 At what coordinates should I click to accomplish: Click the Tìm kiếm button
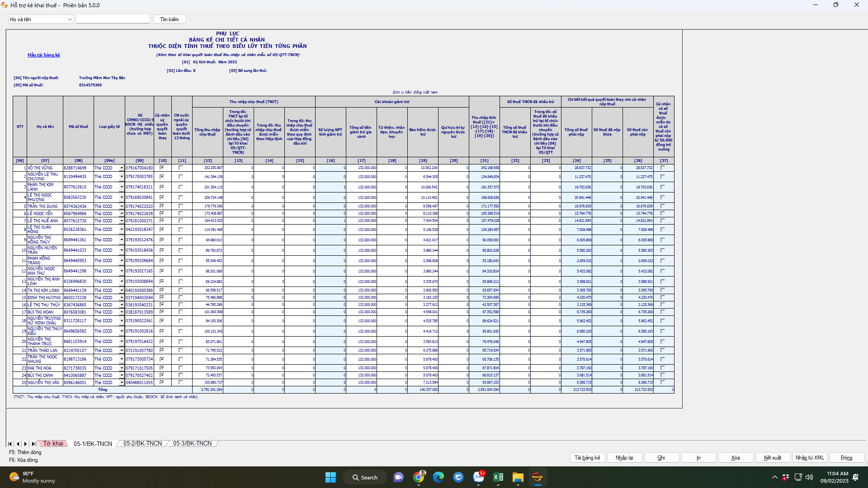click(x=170, y=19)
